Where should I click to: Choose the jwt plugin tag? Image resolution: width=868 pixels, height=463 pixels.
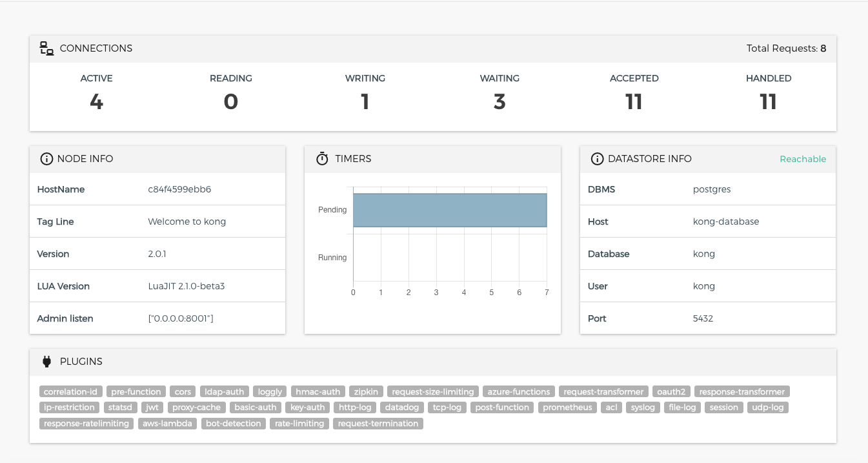[152, 407]
